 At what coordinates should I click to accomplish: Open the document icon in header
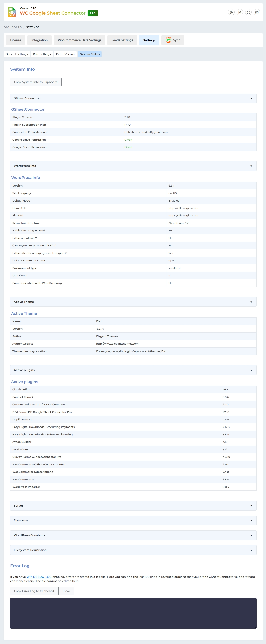tap(239, 12)
